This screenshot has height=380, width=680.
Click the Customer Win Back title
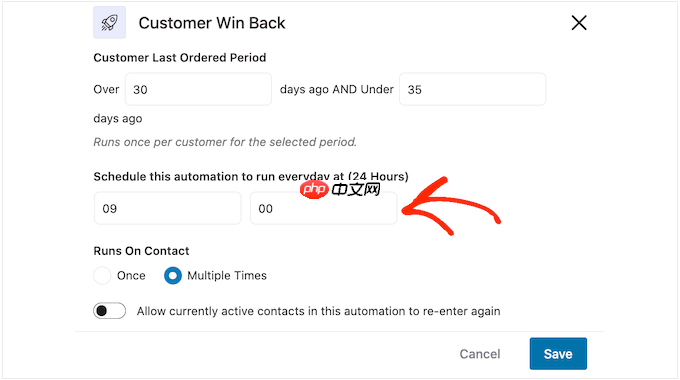(212, 23)
